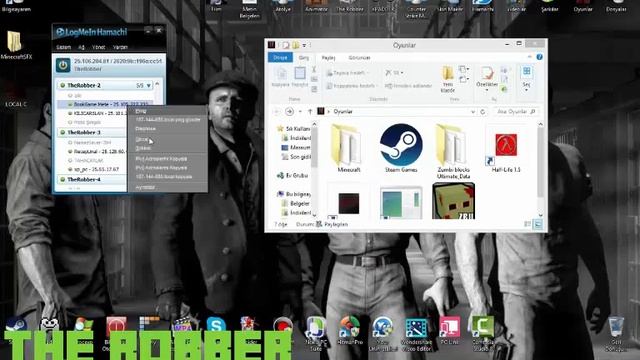The height and width of the screenshot is (360, 640).
Task: Click the Kopyala ribbon icon
Action: click(x=280, y=77)
